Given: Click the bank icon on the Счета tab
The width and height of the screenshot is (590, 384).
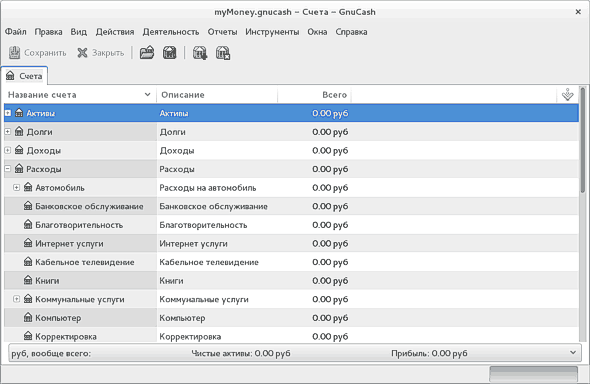Looking at the screenshot, I should [10, 76].
